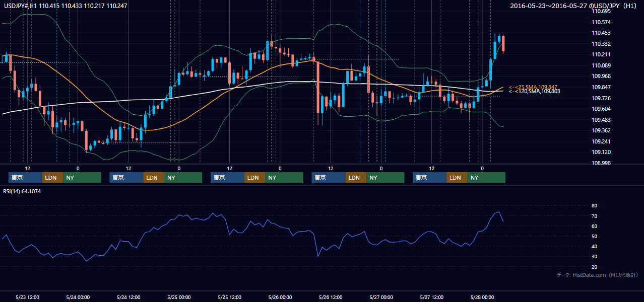Click the 5/27 00:00 date label
644x302 pixels.
tap(381, 297)
